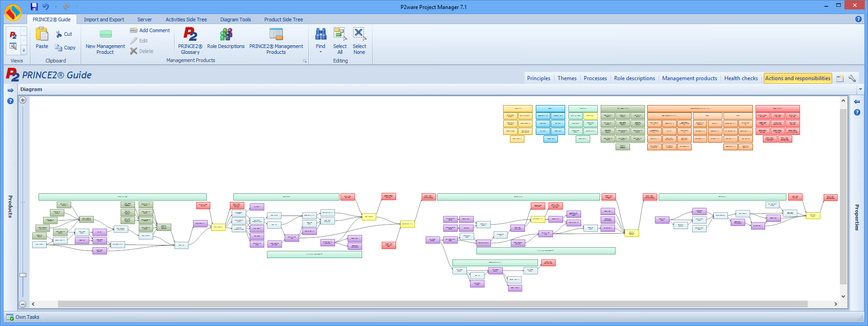Image resolution: width=868 pixels, height=326 pixels.
Task: Undo the last action
Action: tap(46, 6)
